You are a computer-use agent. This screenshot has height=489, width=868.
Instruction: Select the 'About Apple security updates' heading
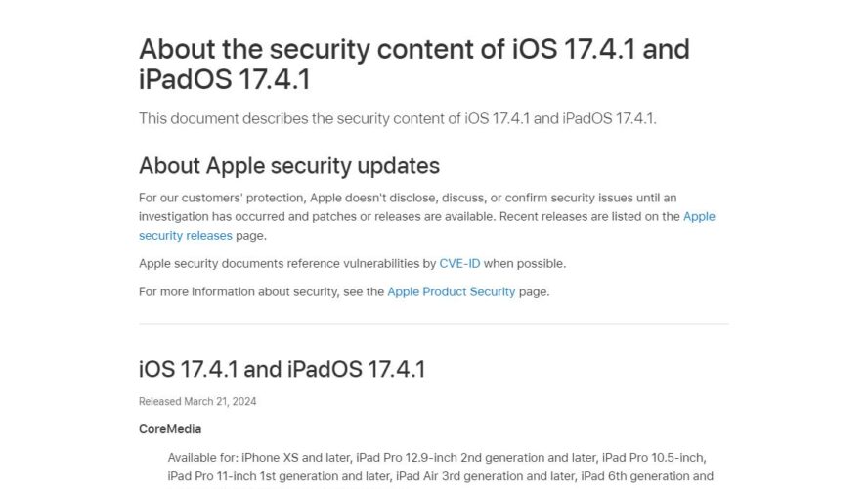pyautogui.click(x=289, y=165)
